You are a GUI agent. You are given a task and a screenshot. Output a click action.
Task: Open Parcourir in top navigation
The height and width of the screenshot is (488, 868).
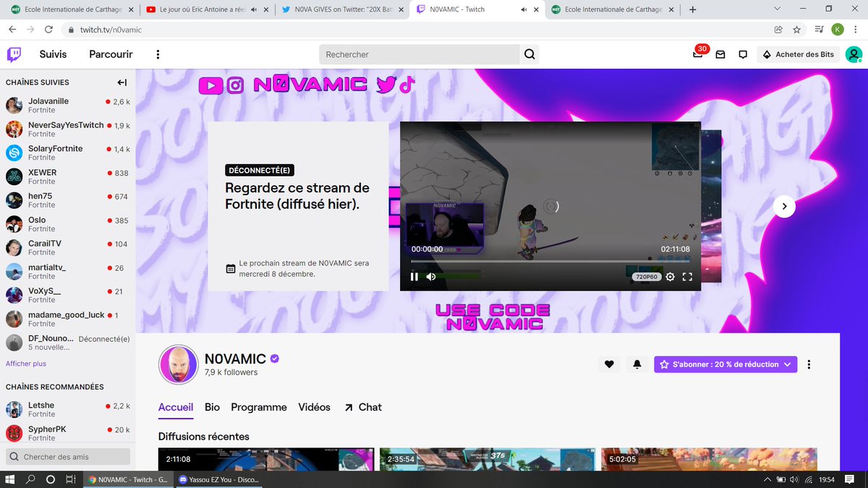tap(111, 54)
